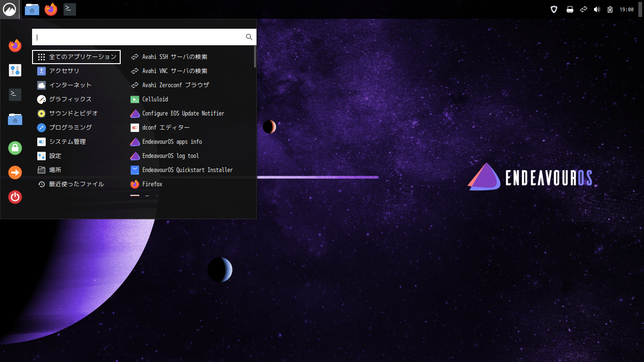644x362 pixels.
Task: Launch EndeavourOS Quickstart Installer
Action: [190, 170]
